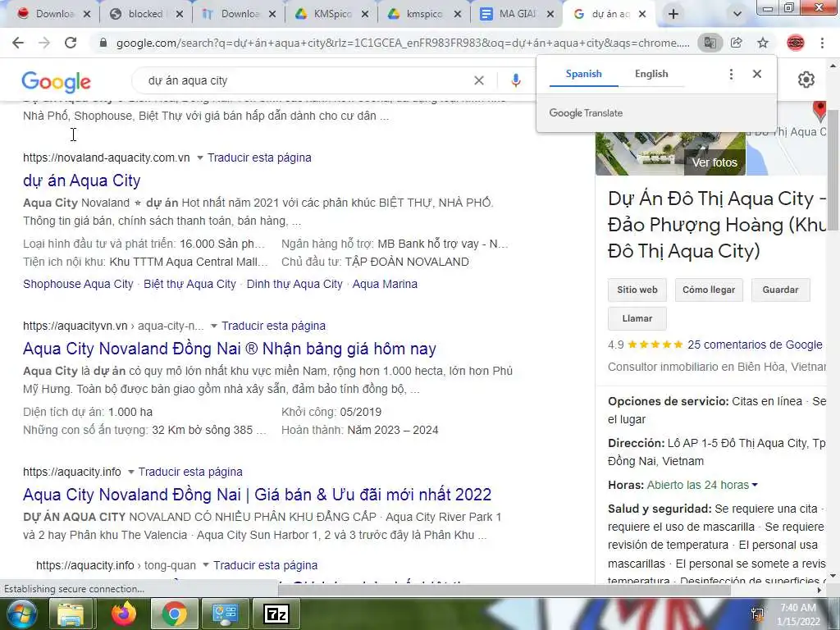
Task: Expand dropdown next to novaland-aquacity.com.vn
Action: 200,157
